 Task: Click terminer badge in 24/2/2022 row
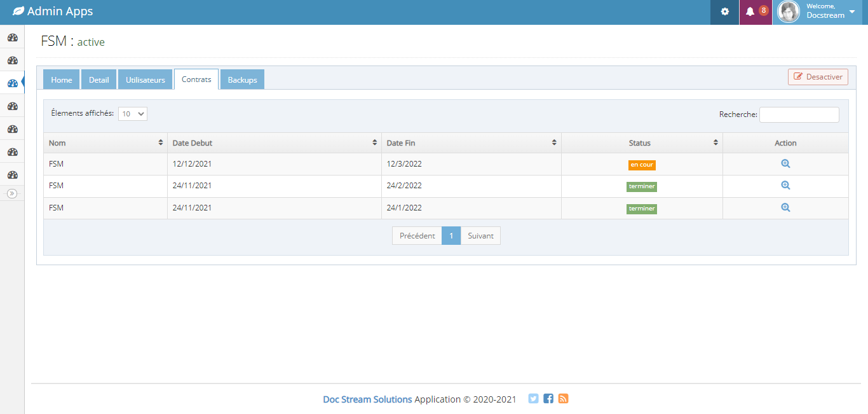[x=642, y=187]
